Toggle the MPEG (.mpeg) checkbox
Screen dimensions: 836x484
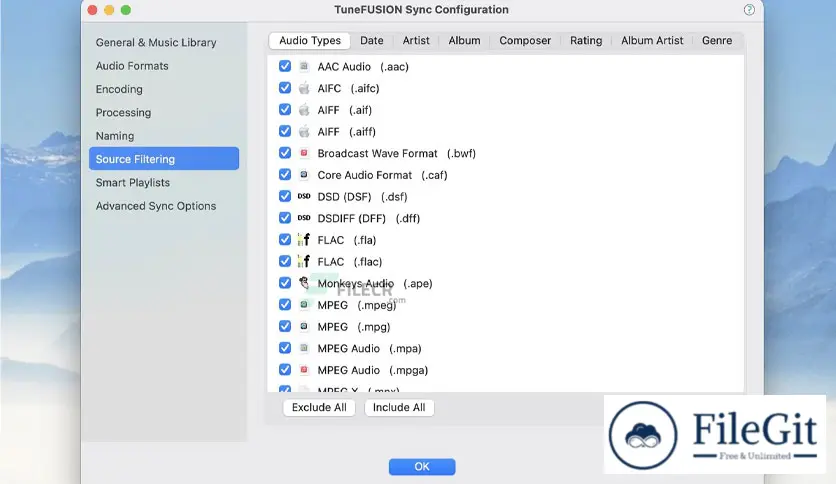tap(285, 304)
